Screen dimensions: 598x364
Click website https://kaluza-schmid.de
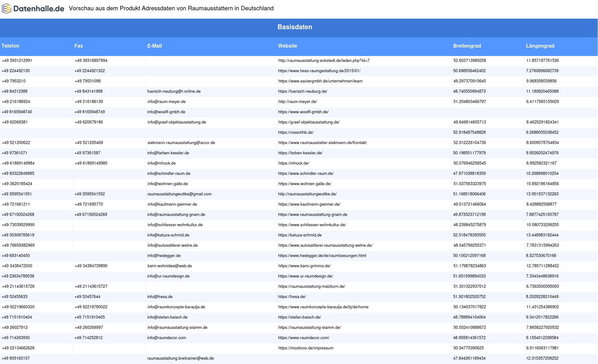300,235
